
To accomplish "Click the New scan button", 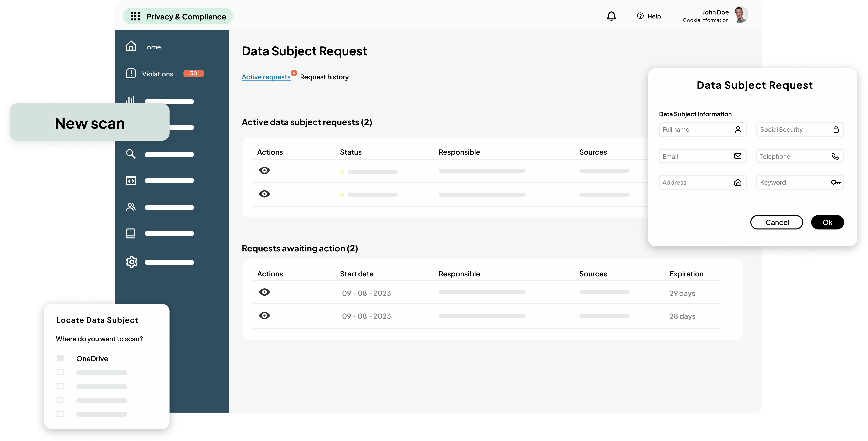I will point(90,123).
